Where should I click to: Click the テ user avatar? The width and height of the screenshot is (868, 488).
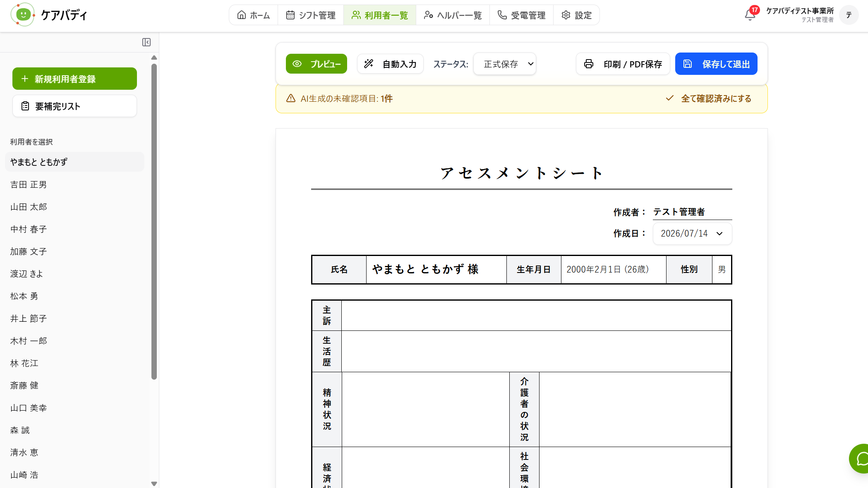pos(849,15)
